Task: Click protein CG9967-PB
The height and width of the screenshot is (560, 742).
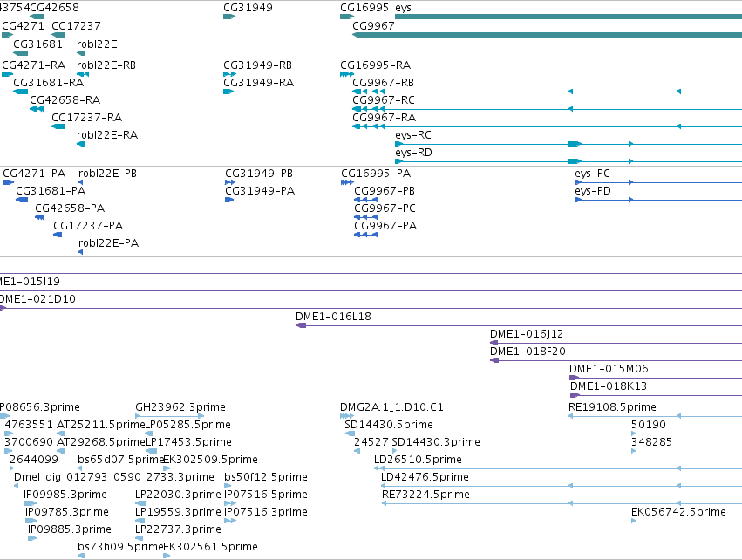Action: pos(385,191)
